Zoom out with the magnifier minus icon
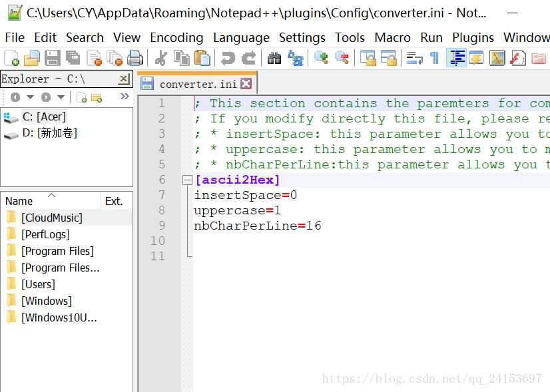This screenshot has width=550, height=392. 342,58
